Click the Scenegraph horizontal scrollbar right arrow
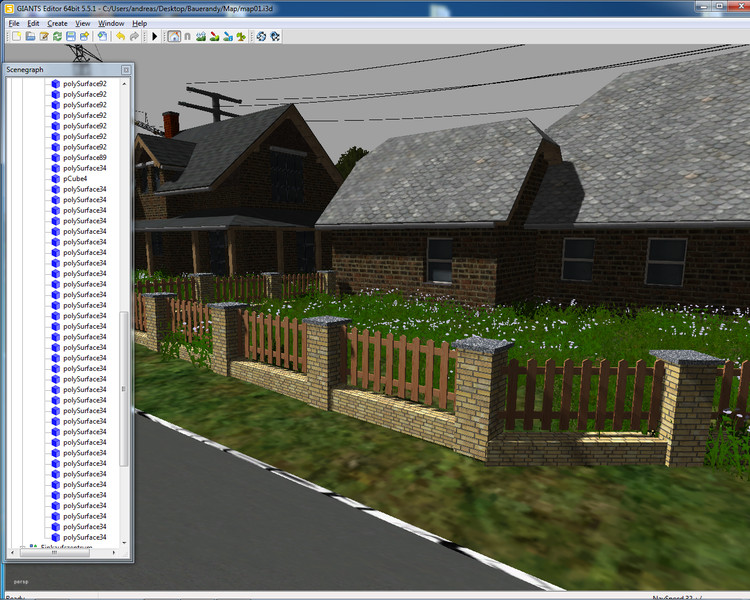Image resolution: width=750 pixels, height=600 pixels. coord(114,552)
